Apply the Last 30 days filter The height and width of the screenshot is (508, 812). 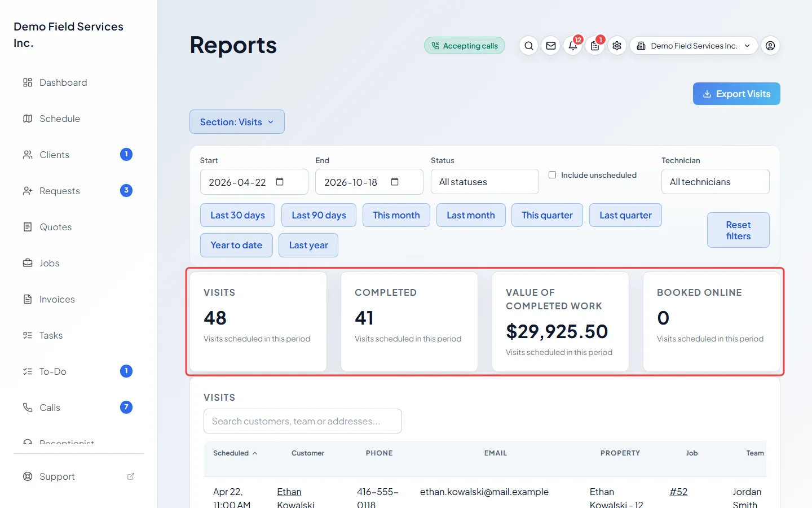237,215
